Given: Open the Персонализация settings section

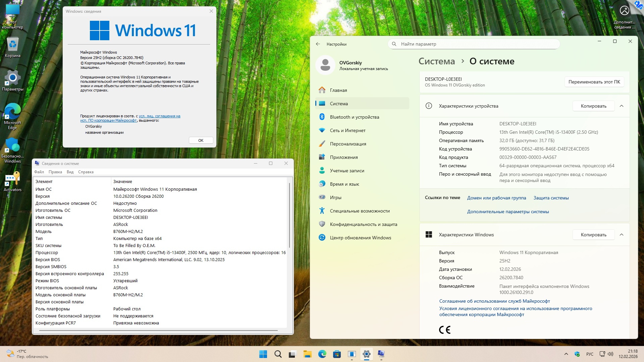Looking at the screenshot, I should [x=348, y=144].
